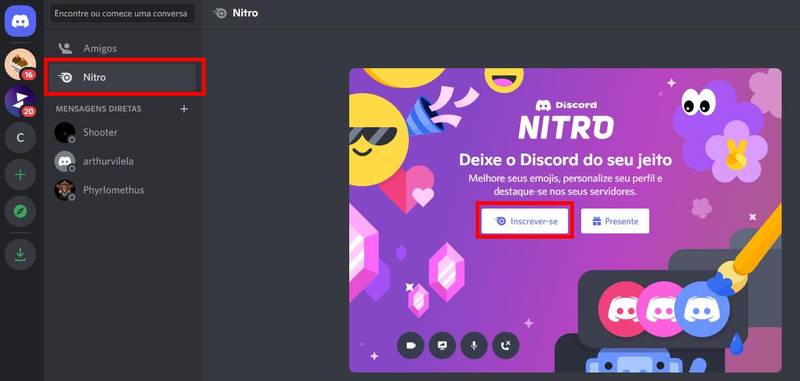
Task: Open the Amigos tab
Action: coord(122,48)
